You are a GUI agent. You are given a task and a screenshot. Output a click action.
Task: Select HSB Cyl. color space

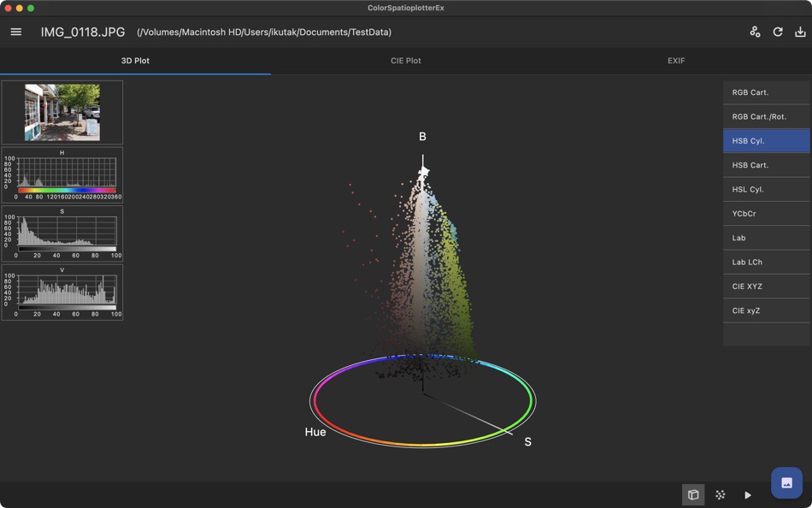coord(766,141)
